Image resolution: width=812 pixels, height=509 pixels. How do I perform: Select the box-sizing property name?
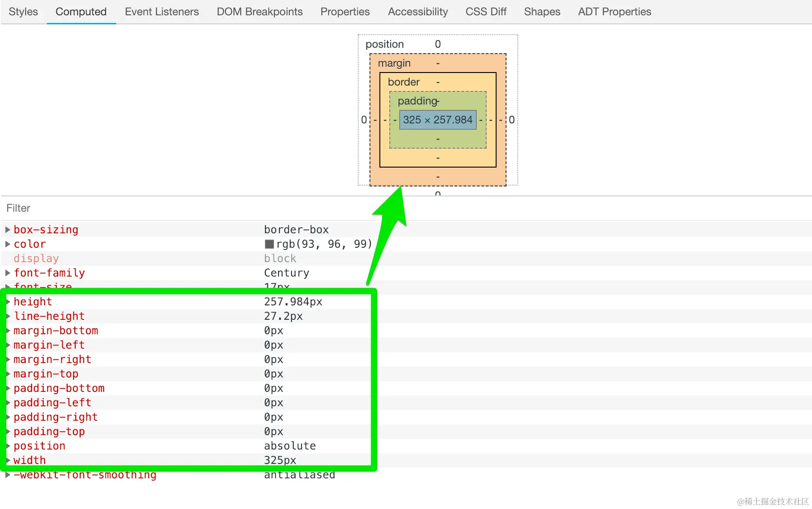pos(46,230)
